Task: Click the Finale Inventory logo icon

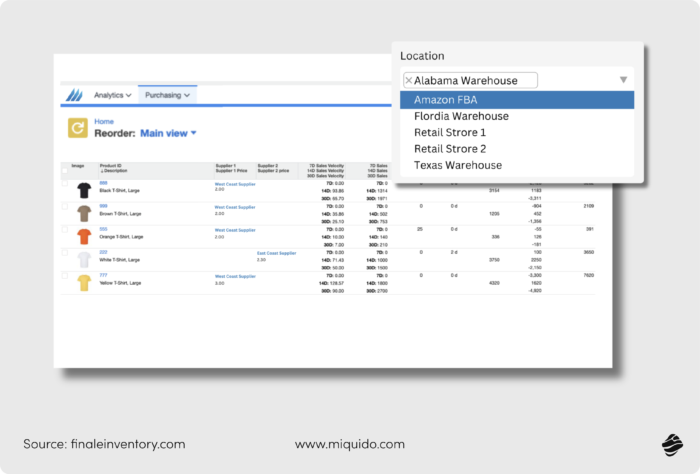Action: (74, 95)
